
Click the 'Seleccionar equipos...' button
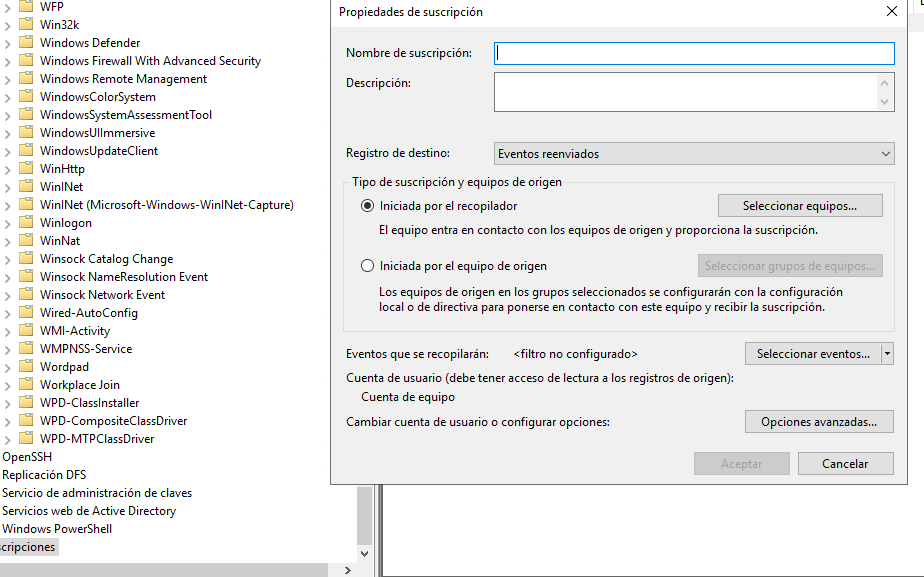click(x=799, y=206)
